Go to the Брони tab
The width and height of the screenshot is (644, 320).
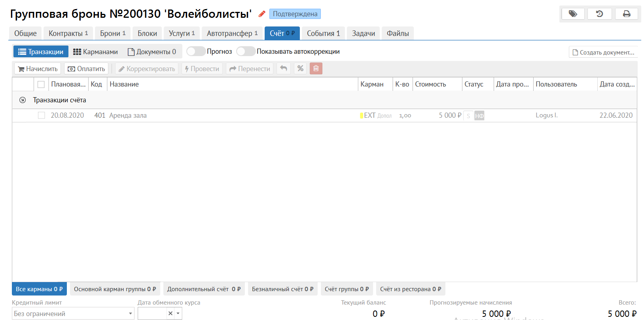tap(113, 33)
